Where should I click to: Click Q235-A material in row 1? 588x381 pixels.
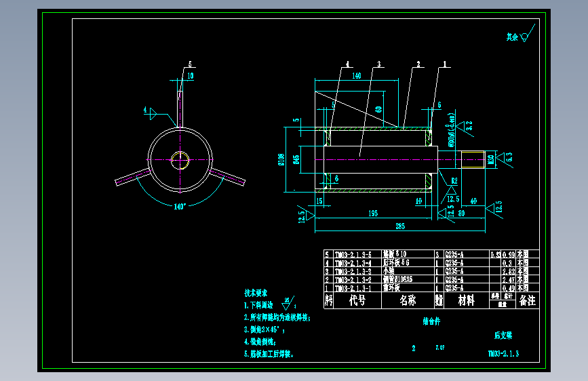(454, 288)
